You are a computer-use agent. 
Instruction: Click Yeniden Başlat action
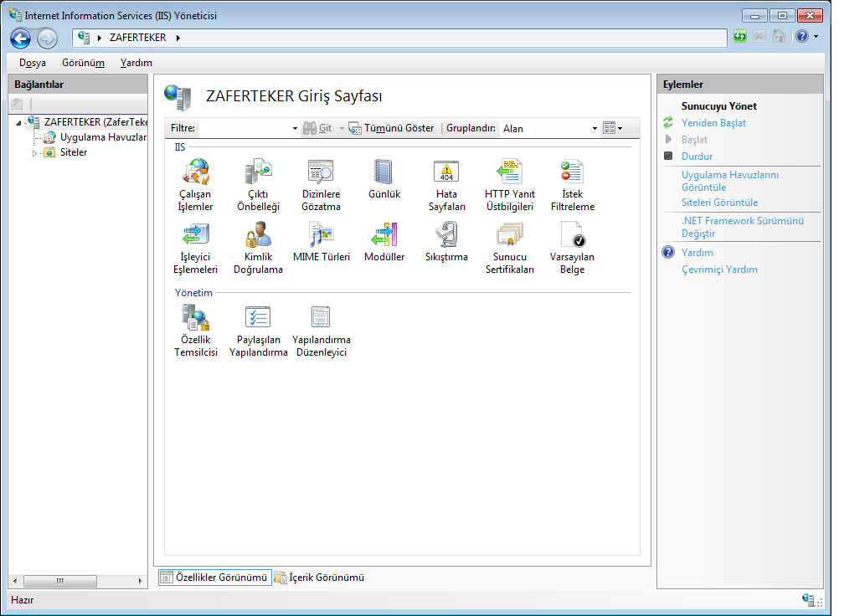point(713,123)
